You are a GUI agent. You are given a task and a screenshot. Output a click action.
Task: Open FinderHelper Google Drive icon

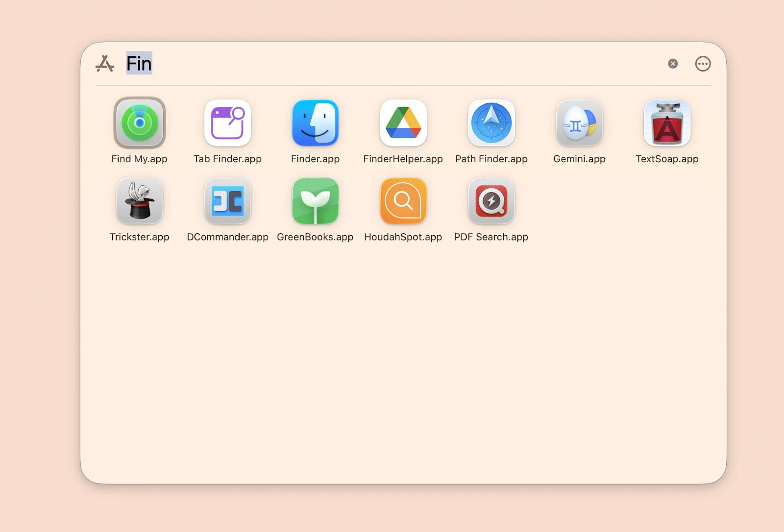(403, 123)
